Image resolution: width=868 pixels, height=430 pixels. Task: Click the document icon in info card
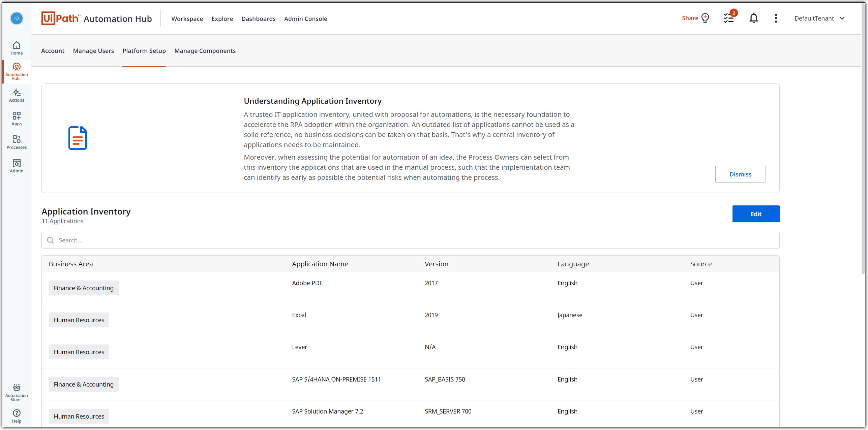click(x=78, y=138)
